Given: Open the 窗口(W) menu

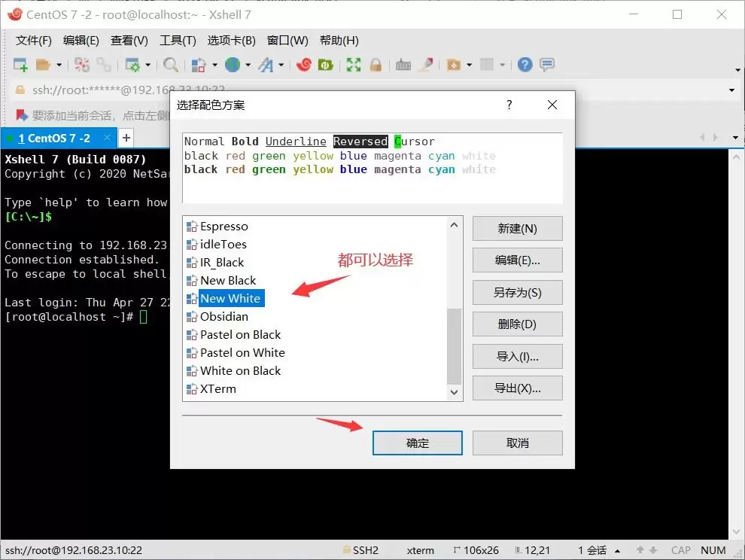Looking at the screenshot, I should coord(287,41).
